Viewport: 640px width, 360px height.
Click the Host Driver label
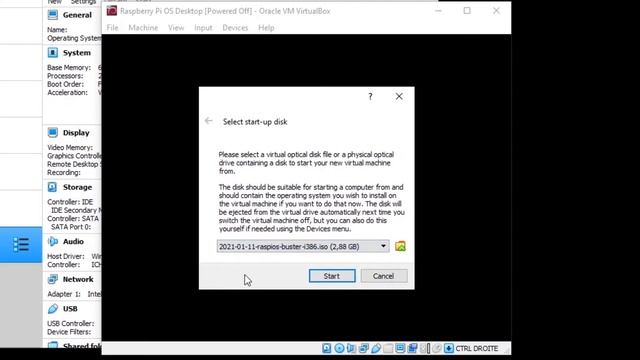(66, 256)
